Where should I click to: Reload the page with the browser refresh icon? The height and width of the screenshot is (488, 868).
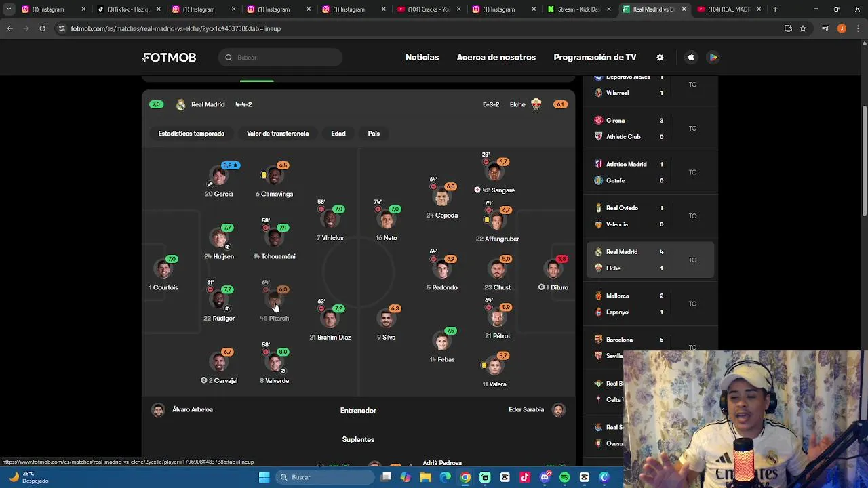42,28
